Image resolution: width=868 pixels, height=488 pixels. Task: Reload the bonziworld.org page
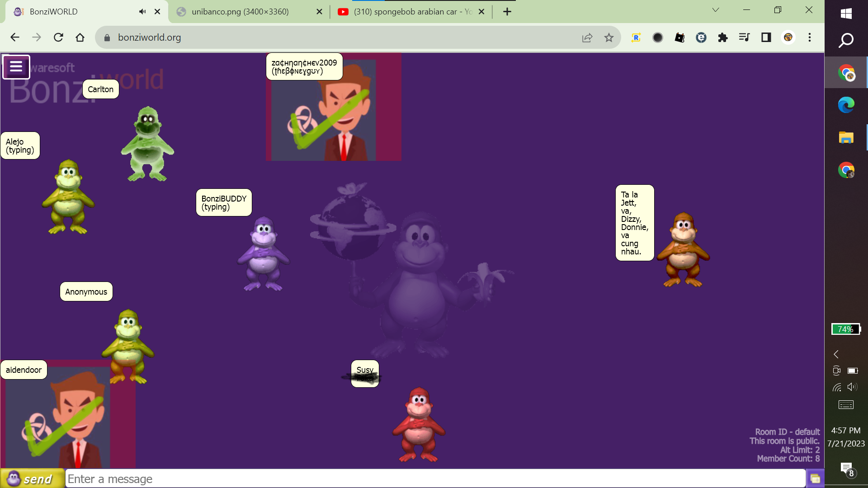point(58,38)
